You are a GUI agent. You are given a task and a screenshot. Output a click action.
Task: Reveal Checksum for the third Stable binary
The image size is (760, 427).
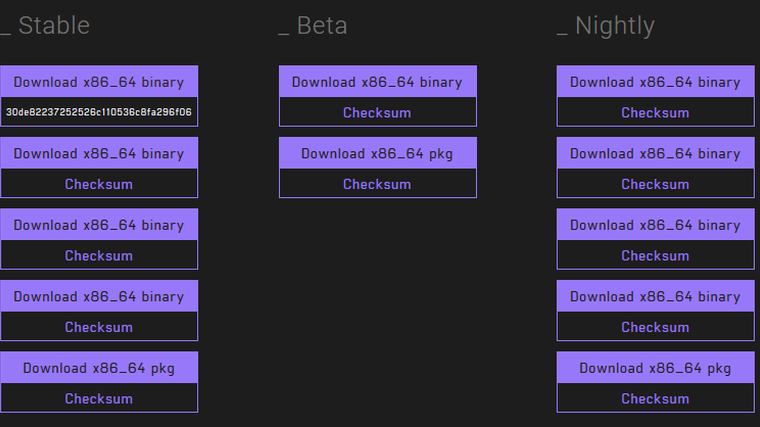pos(99,255)
